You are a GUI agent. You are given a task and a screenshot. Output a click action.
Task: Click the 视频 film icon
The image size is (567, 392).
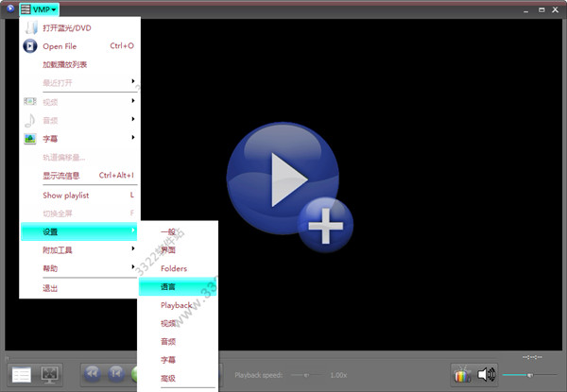pos(30,101)
